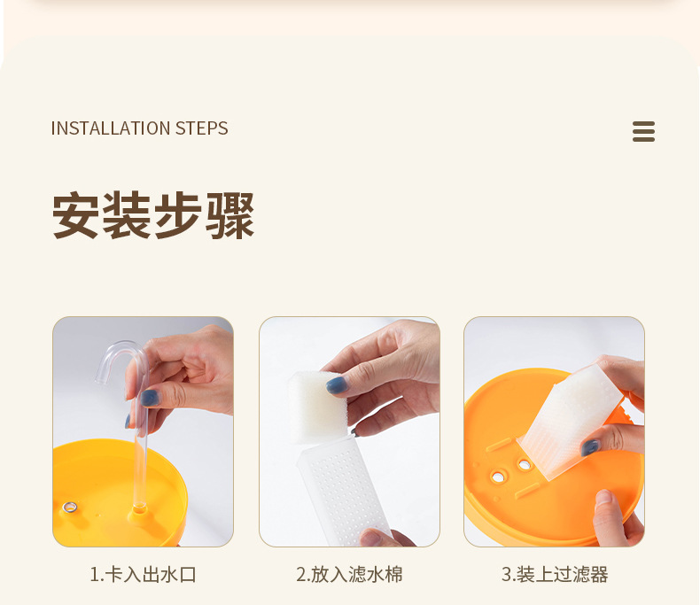Open the step 1 water outlet photo
700x605 pixels.
tap(143, 431)
